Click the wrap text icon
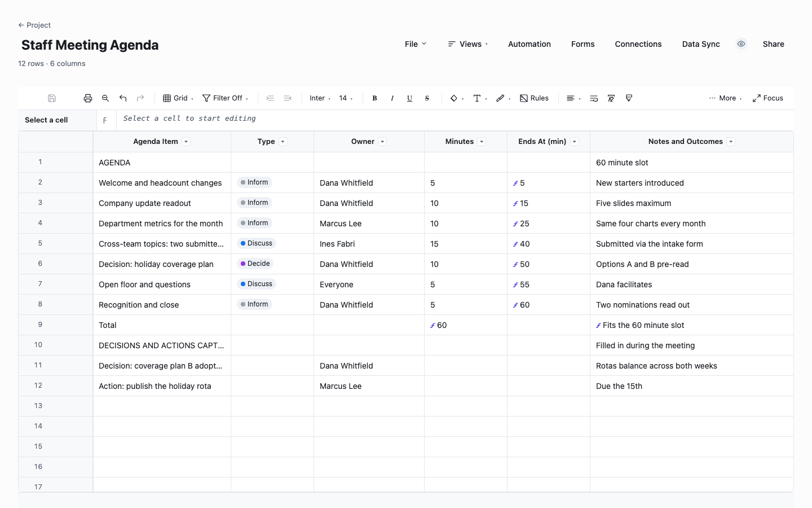The image size is (812, 508). coord(594,98)
